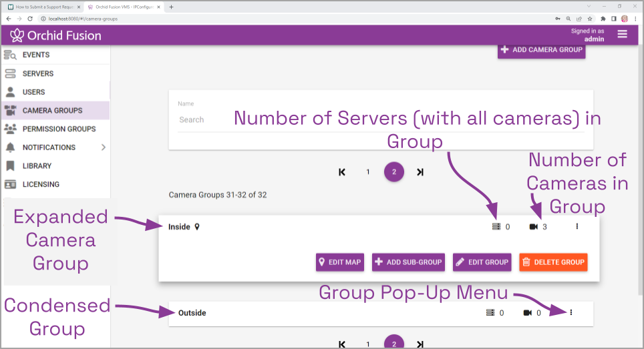The height and width of the screenshot is (349, 644).
Task: Jump to last page in top pagination
Action: tap(420, 172)
